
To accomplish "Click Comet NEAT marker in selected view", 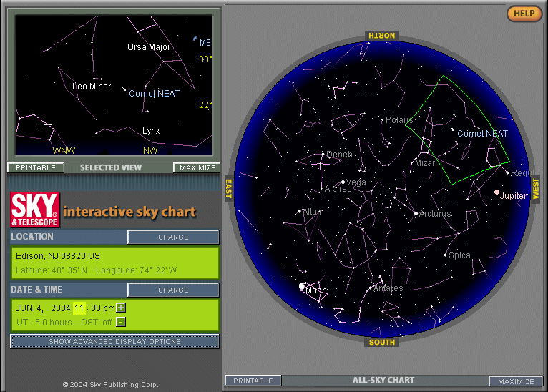I will [124, 90].
